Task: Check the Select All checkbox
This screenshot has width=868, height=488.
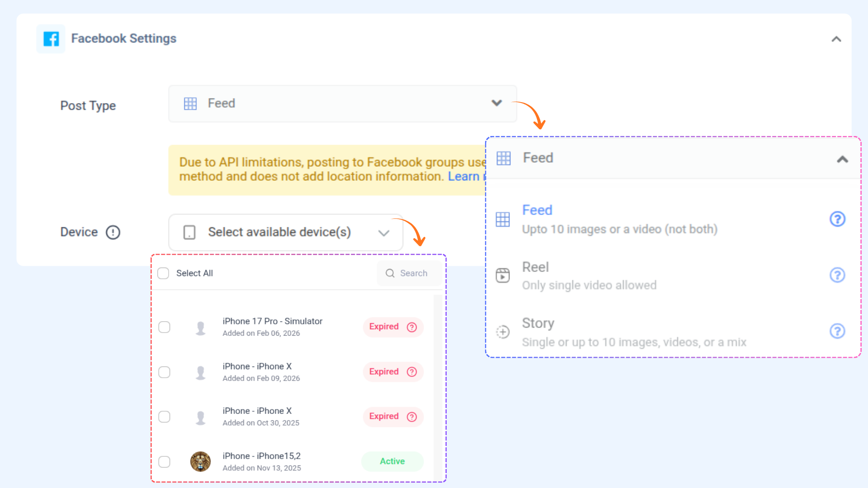Action: click(163, 273)
